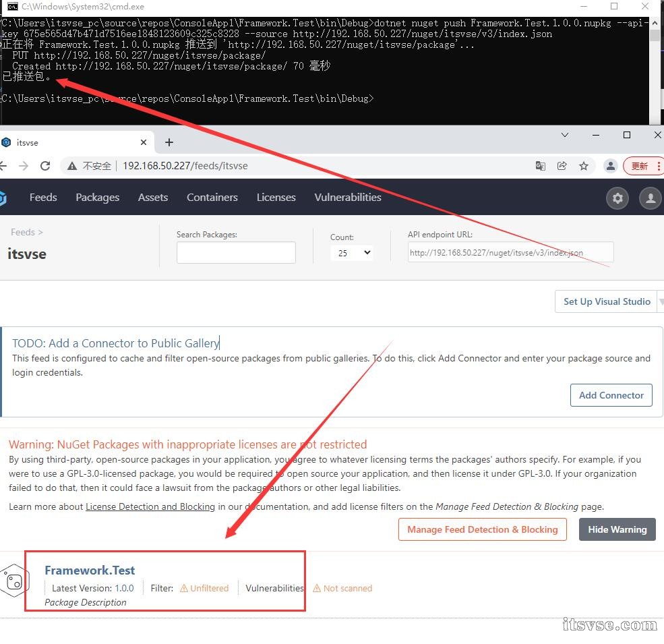This screenshot has width=664, height=644.
Task: Click the cmd.exe window title icon
Action: click(x=13, y=6)
